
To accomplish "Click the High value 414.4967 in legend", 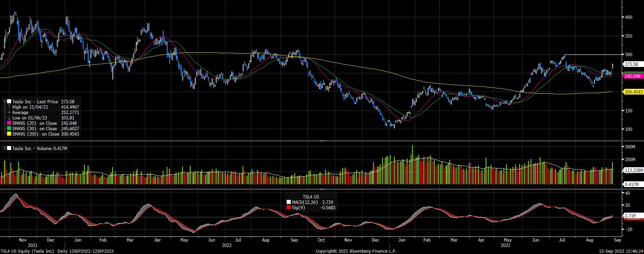I will [x=70, y=107].
